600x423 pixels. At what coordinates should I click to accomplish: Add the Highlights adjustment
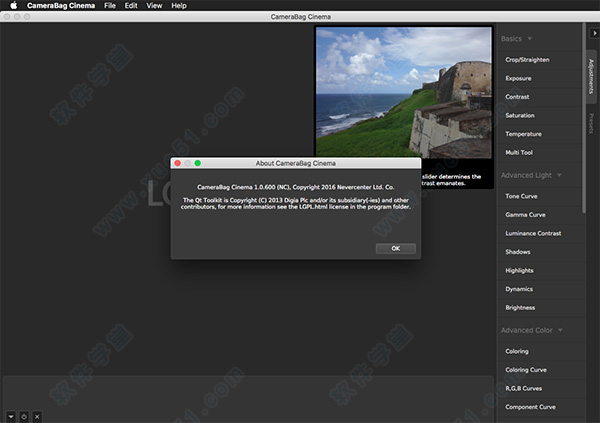click(540, 270)
